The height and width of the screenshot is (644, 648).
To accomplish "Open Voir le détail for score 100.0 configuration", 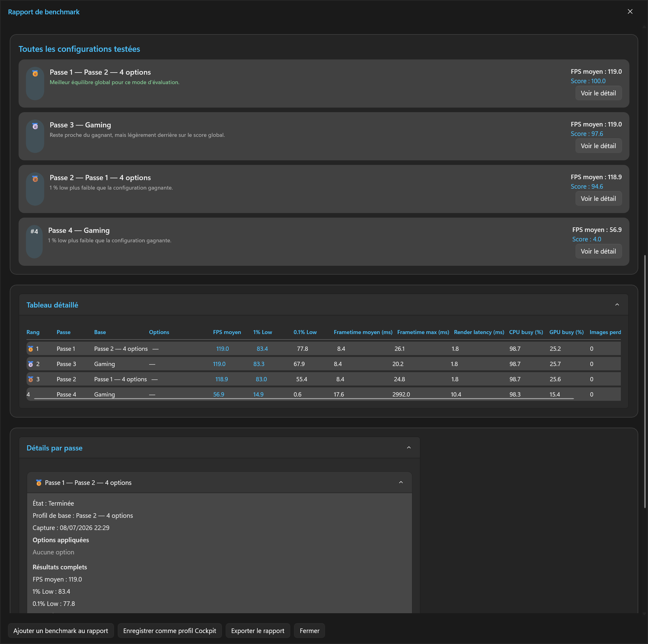I will (x=598, y=93).
